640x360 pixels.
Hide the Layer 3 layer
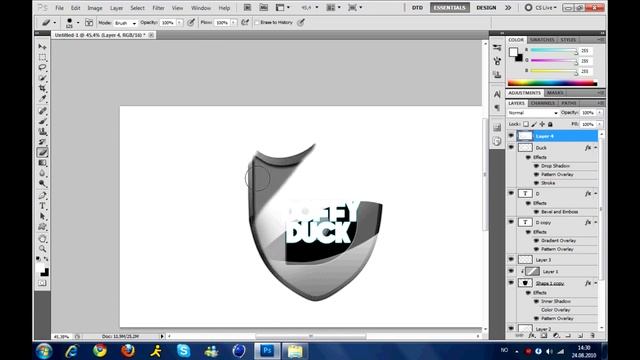click(511, 260)
